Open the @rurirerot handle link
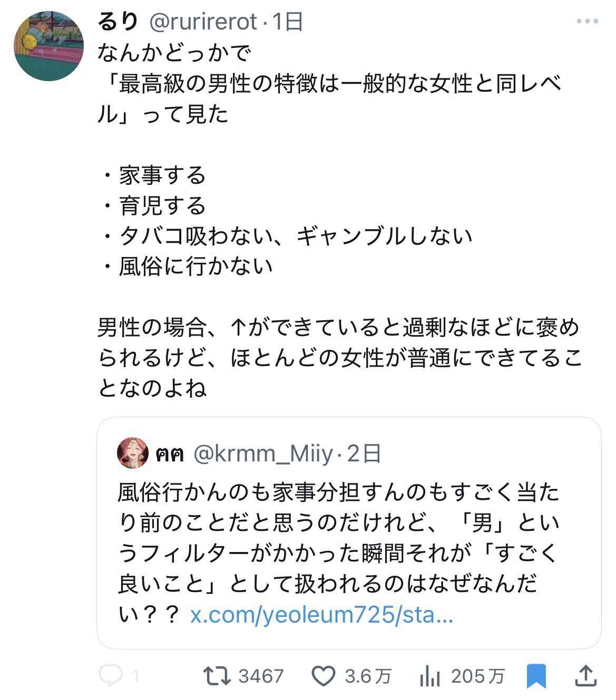This screenshot has height=700, width=616. click(203, 22)
